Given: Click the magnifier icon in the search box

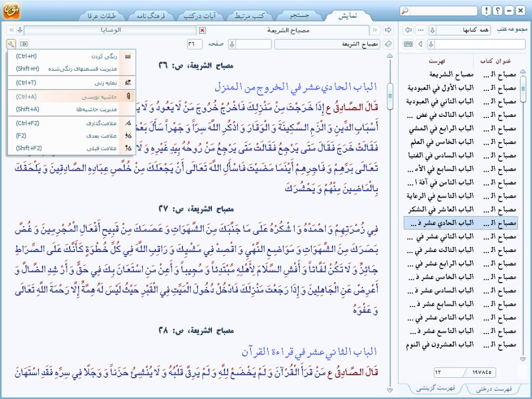Looking at the screenshot, I should (404, 11).
